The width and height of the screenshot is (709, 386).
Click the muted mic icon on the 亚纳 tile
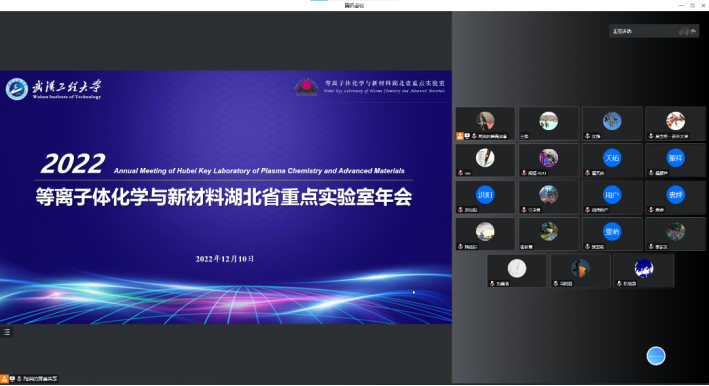tap(587, 246)
